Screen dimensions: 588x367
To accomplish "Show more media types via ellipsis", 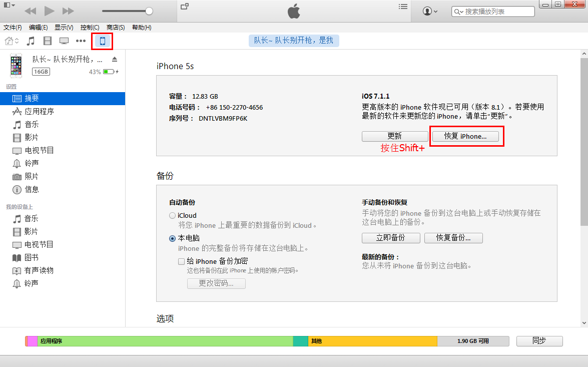I will [81, 41].
